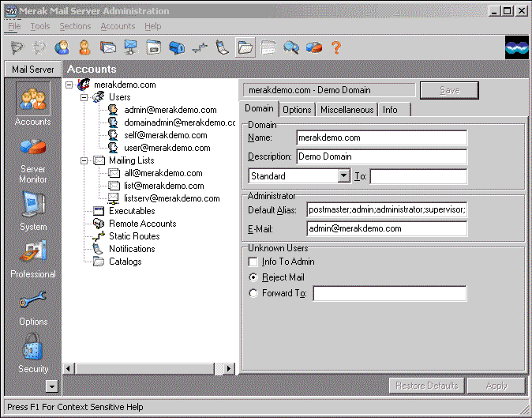Click the tree scrollbar's left arrow
Screen dimensions: 532x418
coord(69,368)
